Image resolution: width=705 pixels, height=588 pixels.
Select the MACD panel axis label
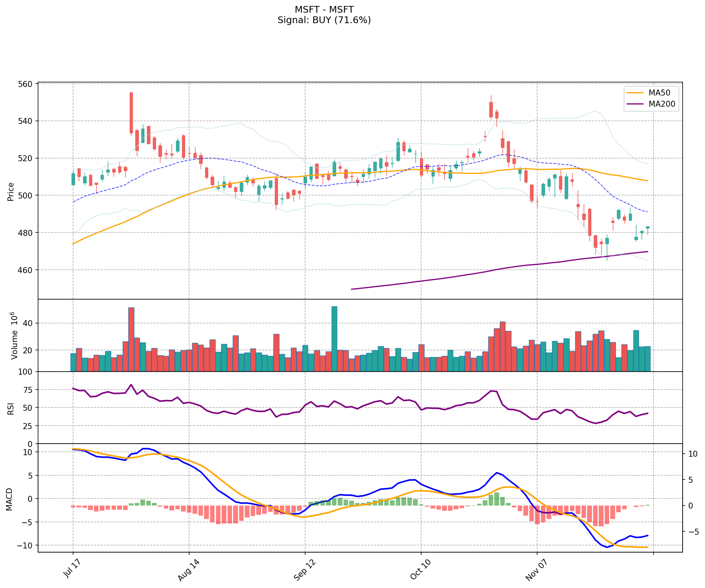pos(10,499)
